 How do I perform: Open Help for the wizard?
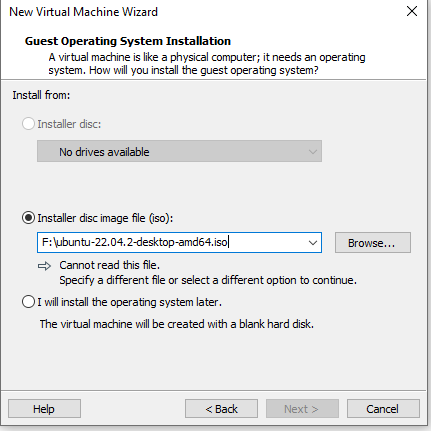point(44,409)
